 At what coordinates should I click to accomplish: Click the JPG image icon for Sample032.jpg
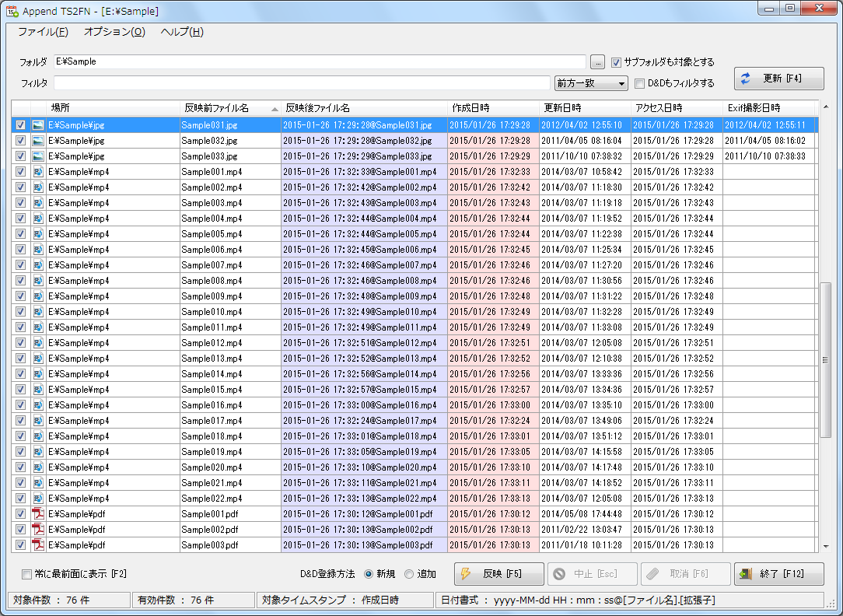click(38, 141)
